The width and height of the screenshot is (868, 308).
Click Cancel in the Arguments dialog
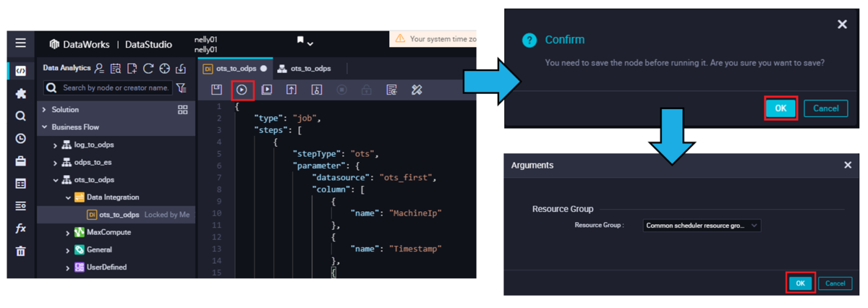835,283
